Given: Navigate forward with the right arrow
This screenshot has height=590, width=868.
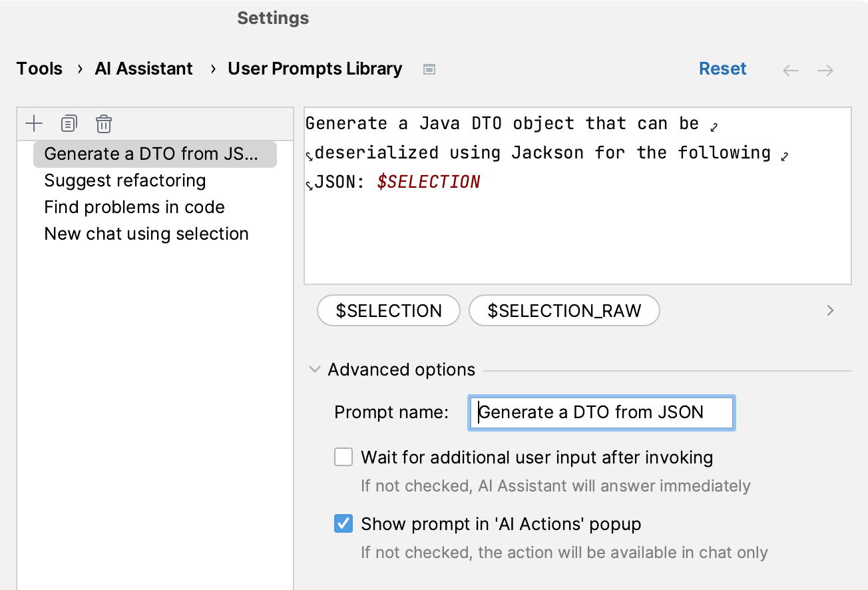Looking at the screenshot, I should 825,70.
